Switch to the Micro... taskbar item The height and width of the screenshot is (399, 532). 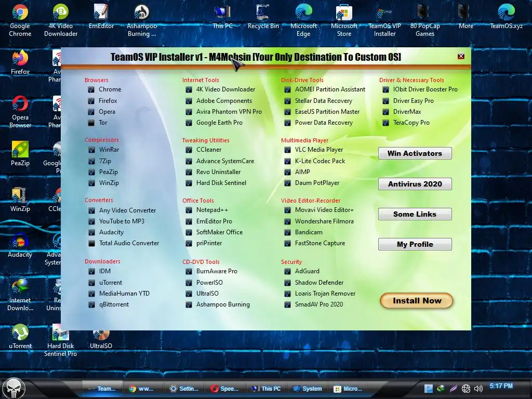click(x=348, y=389)
